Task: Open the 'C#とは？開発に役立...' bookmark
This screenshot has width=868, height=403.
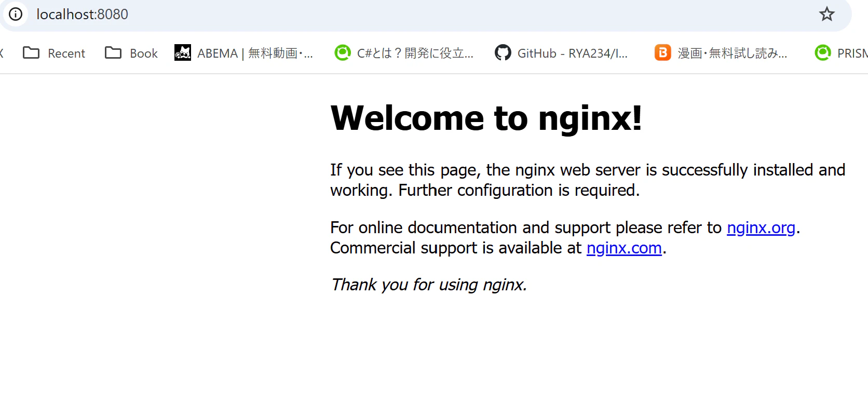Action: tap(404, 53)
